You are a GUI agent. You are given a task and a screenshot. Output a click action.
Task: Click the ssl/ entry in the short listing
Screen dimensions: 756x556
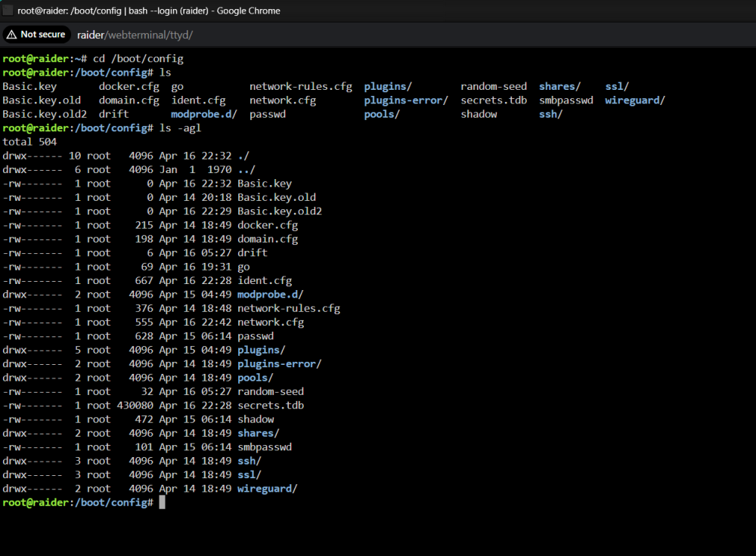pos(617,86)
